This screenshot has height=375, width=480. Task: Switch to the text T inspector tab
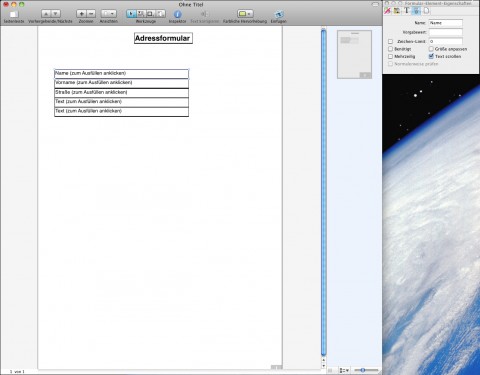click(x=406, y=11)
